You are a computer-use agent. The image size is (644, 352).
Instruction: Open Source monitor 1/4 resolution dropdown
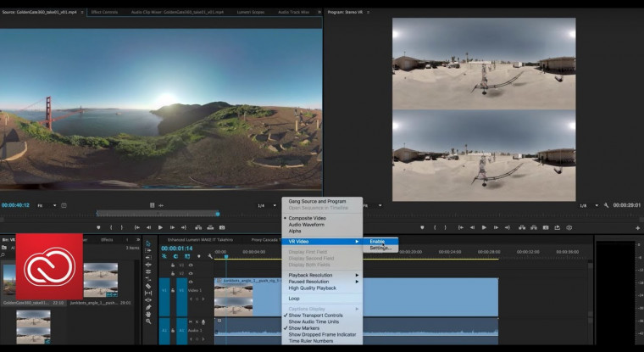point(266,205)
